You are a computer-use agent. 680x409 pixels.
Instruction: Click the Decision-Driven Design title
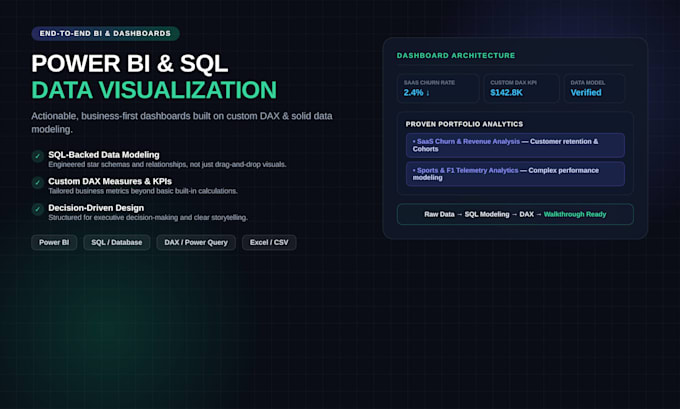click(x=96, y=208)
